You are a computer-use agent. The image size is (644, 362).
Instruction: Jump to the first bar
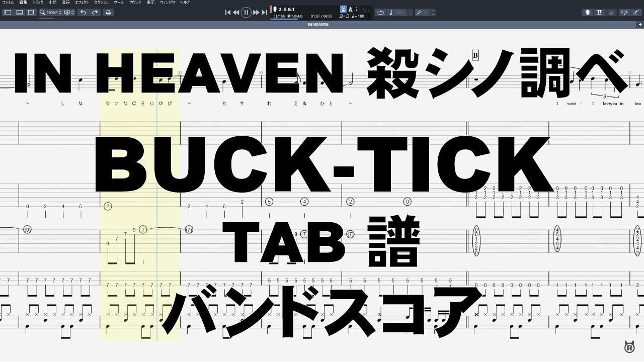(228, 12)
